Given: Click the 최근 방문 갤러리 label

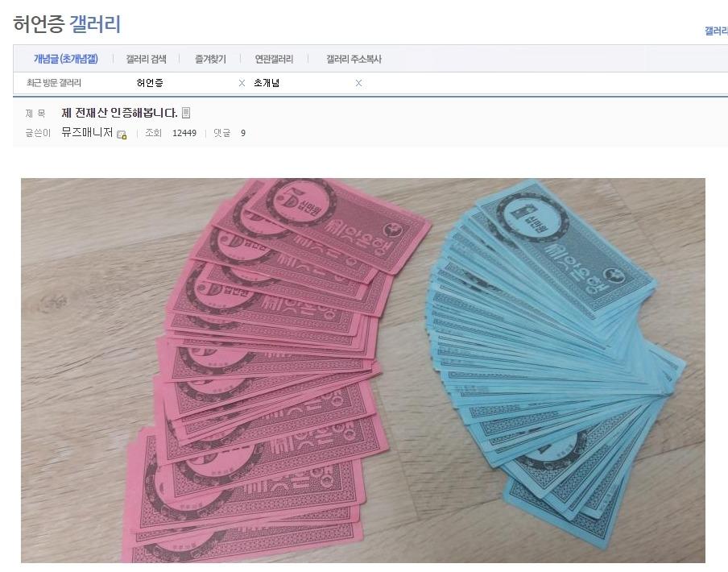Looking at the screenshot, I should [x=54, y=83].
